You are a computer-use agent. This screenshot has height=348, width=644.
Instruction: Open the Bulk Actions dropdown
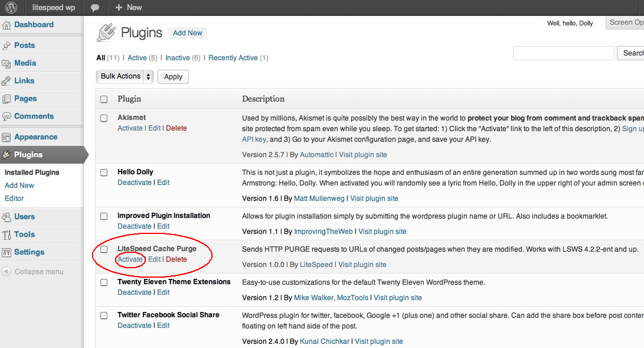coord(125,76)
